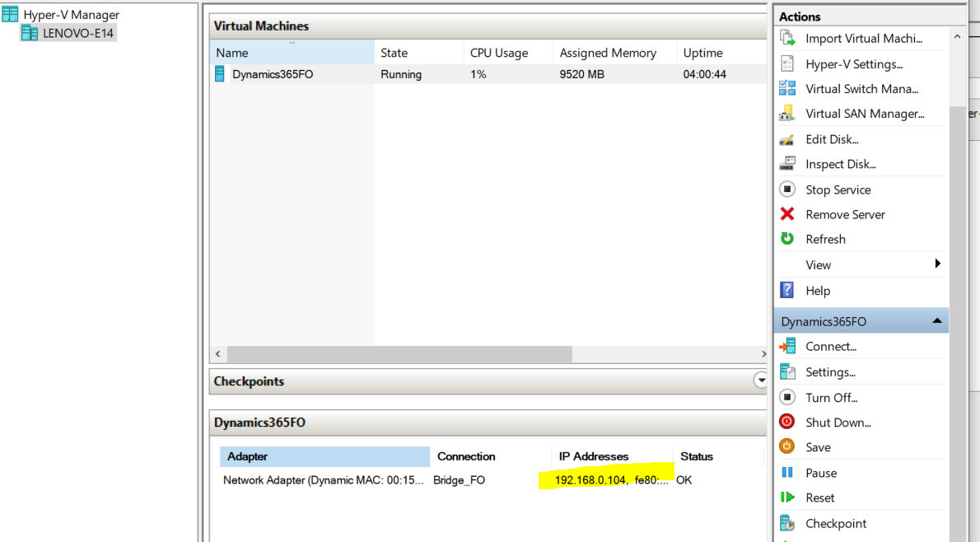The width and height of the screenshot is (980, 542).
Task: Expand the View submenu arrow
Action: pyautogui.click(x=937, y=264)
